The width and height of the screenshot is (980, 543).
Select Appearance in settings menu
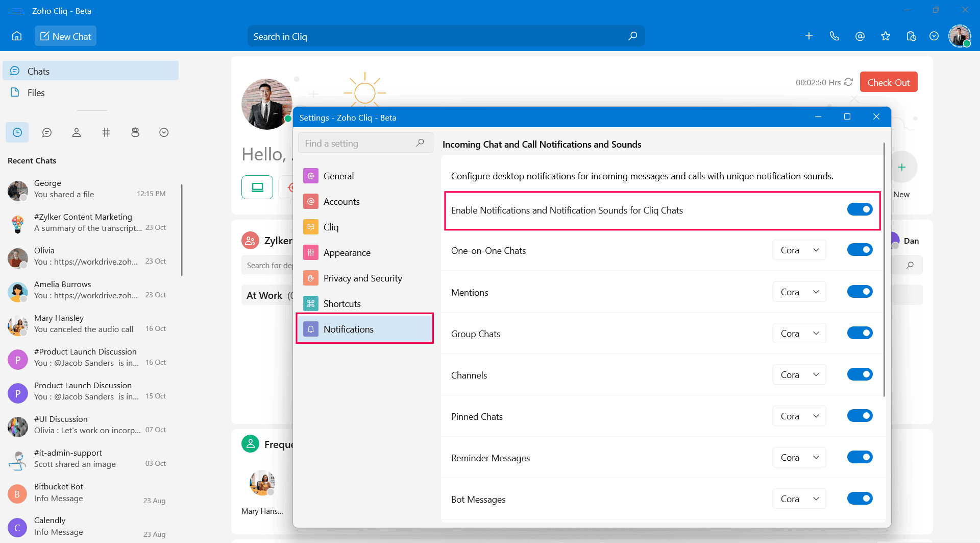[347, 253]
